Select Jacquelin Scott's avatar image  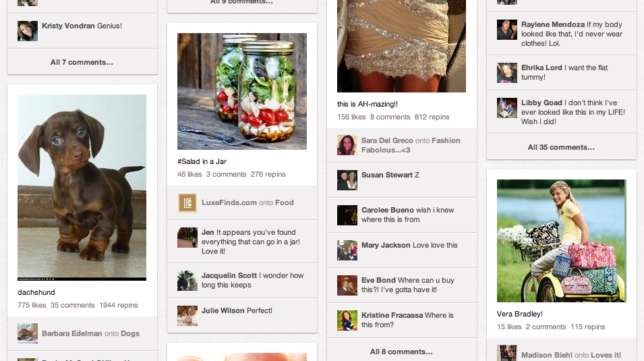[187, 281]
